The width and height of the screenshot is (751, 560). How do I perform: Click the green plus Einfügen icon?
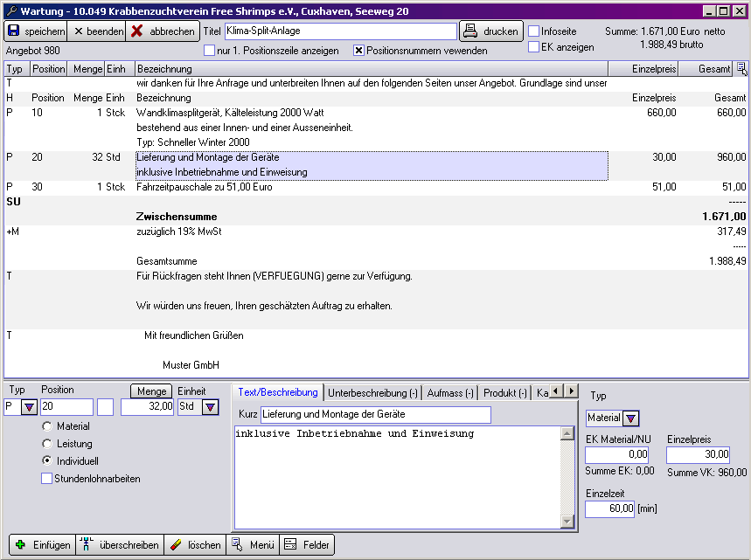coord(20,545)
